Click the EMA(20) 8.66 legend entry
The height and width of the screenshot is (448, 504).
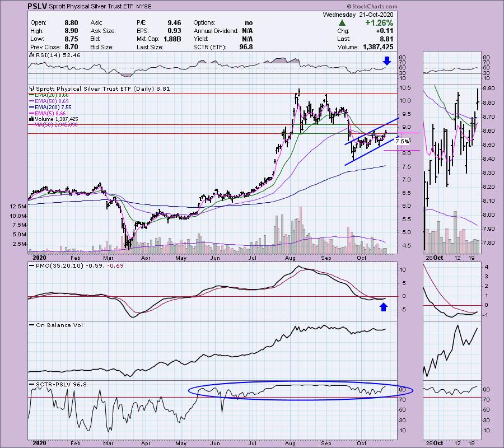tap(52, 95)
